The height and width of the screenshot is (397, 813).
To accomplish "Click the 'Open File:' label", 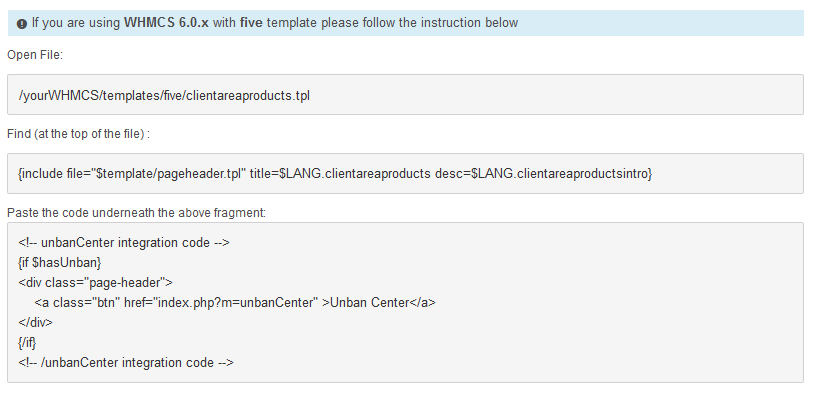I will click(x=35, y=54).
